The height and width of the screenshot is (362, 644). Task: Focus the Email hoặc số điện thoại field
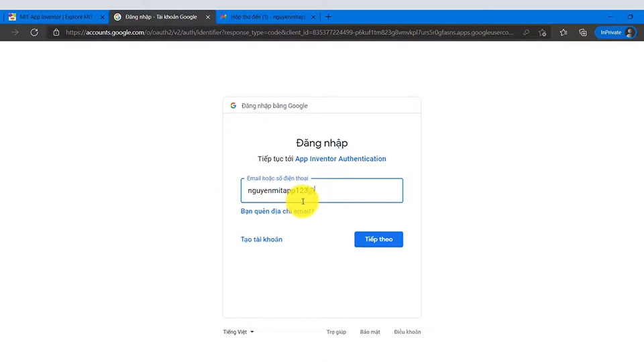[x=321, y=190]
